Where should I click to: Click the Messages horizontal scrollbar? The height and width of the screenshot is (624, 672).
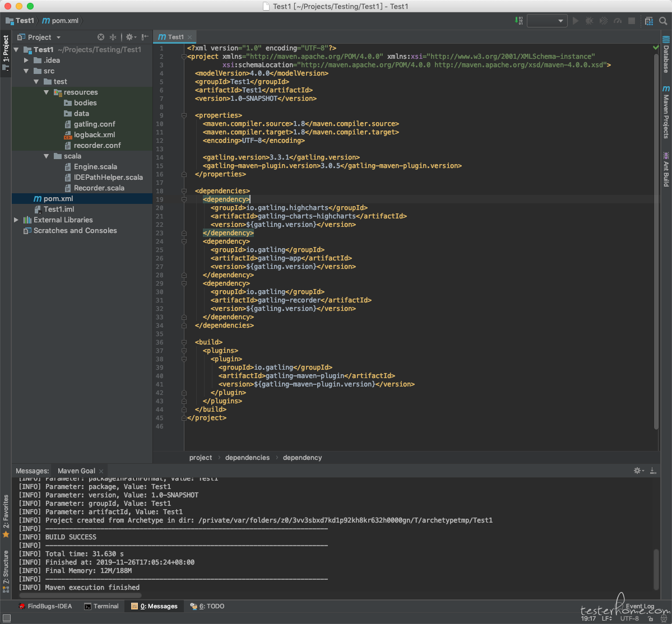point(80,595)
